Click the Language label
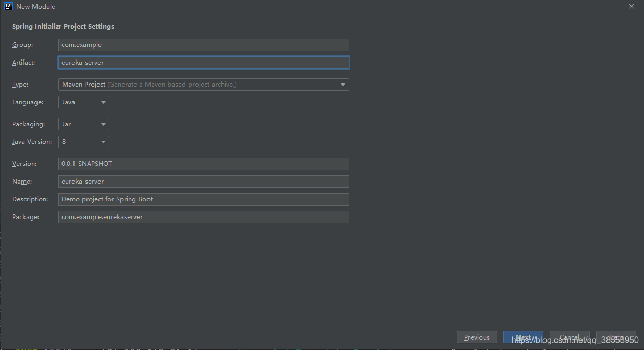The height and width of the screenshot is (350, 644). (28, 102)
